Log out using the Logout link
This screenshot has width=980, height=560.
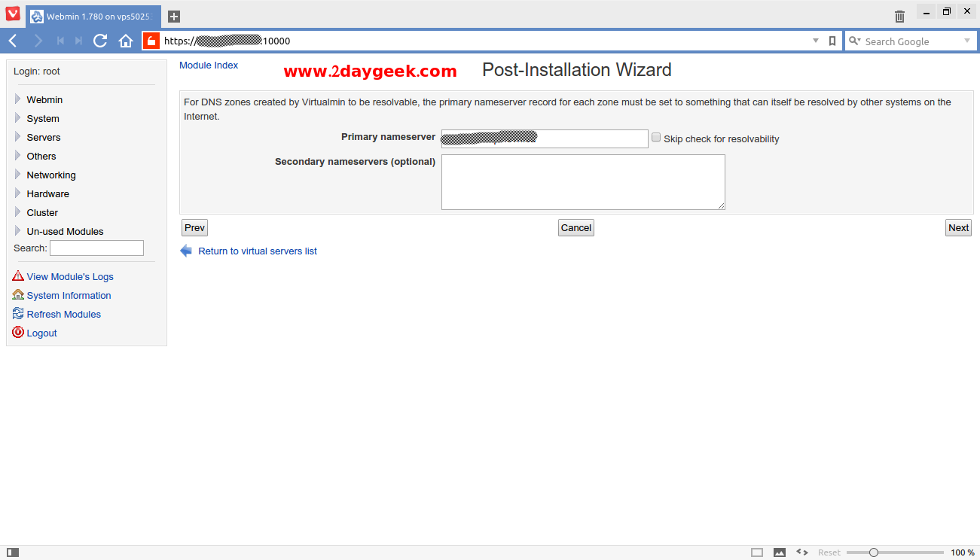41,333
